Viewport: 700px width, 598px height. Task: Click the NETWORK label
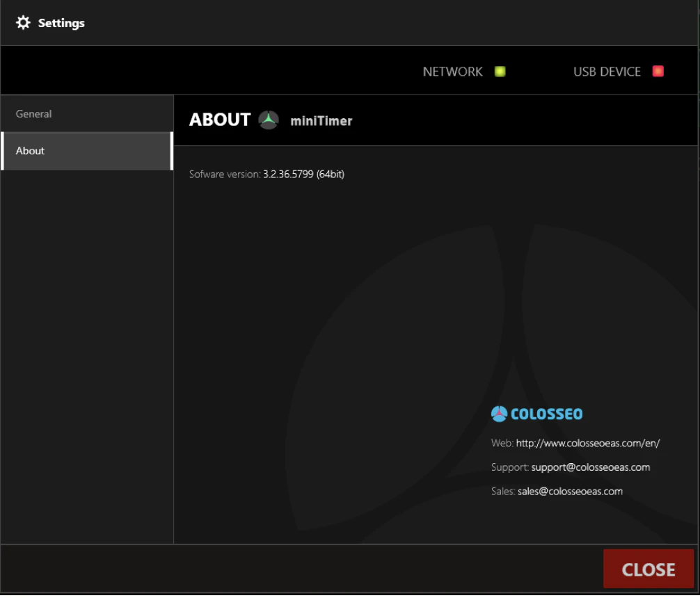tap(452, 72)
